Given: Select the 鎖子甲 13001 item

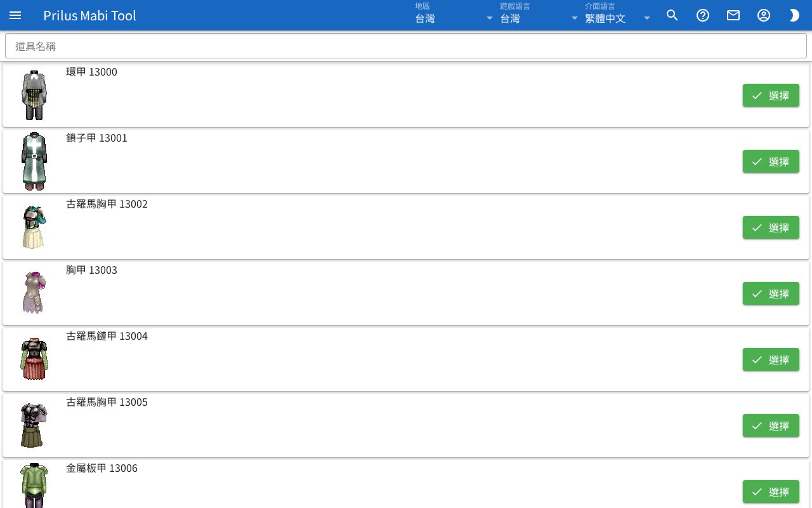Looking at the screenshot, I should click(771, 161).
